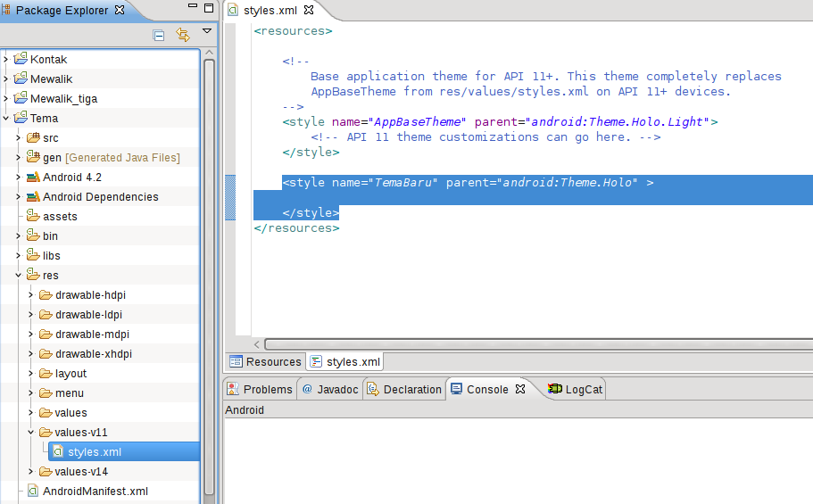Expand Android 4.2 library node
The height and width of the screenshot is (504, 813).
pyautogui.click(x=18, y=178)
